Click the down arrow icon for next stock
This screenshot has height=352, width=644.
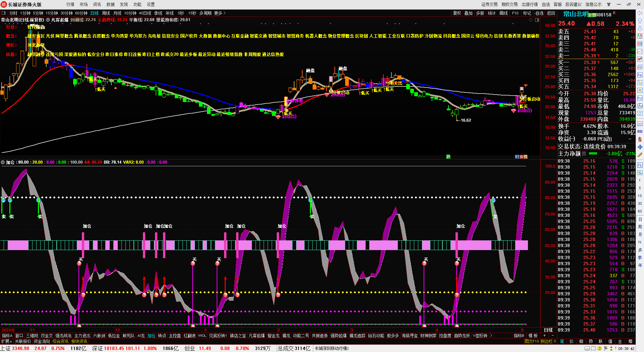(x=640, y=28)
